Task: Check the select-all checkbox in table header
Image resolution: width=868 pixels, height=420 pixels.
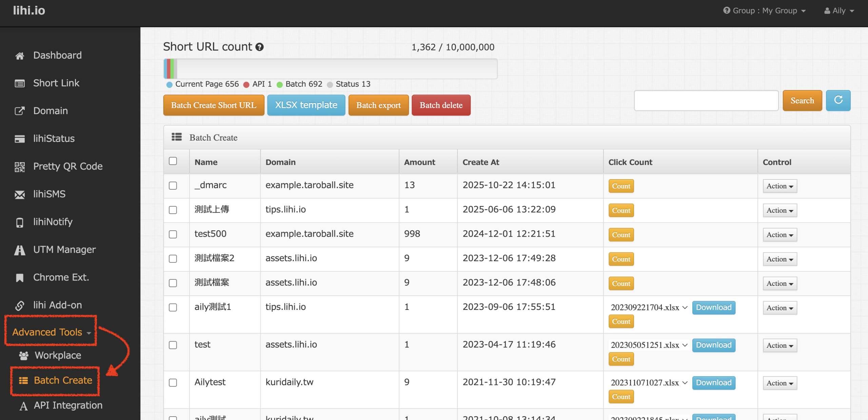Action: pos(173,161)
